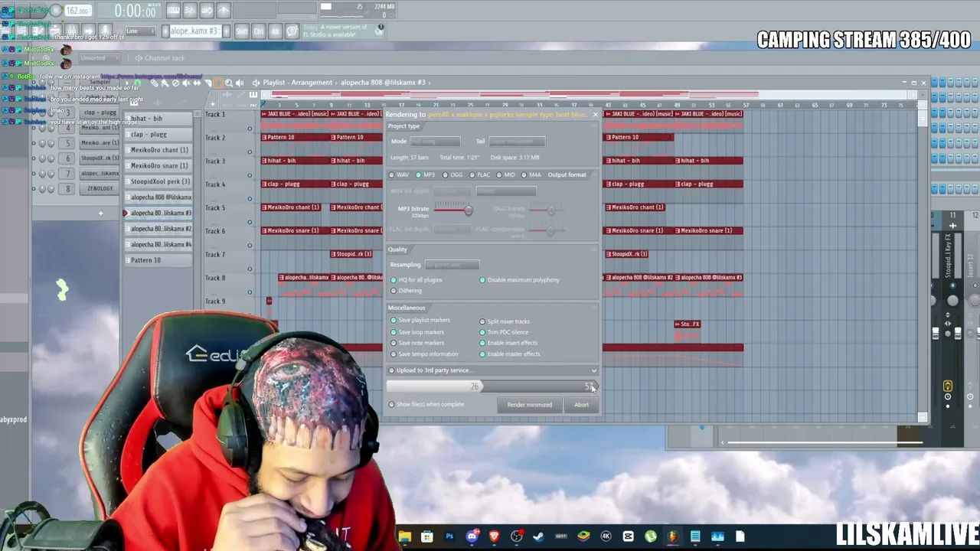Click the ZENOLOGY channel button
Screen dimensions: 980x551
click(100, 188)
